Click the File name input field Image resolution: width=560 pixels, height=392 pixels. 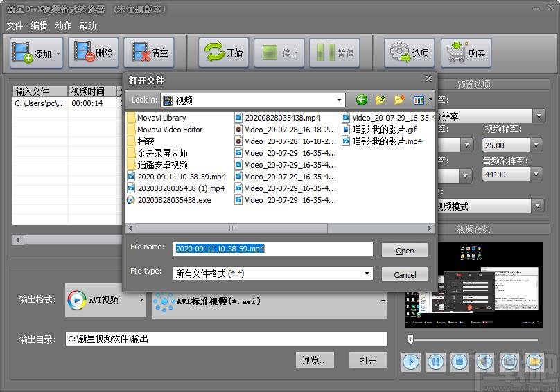point(273,249)
